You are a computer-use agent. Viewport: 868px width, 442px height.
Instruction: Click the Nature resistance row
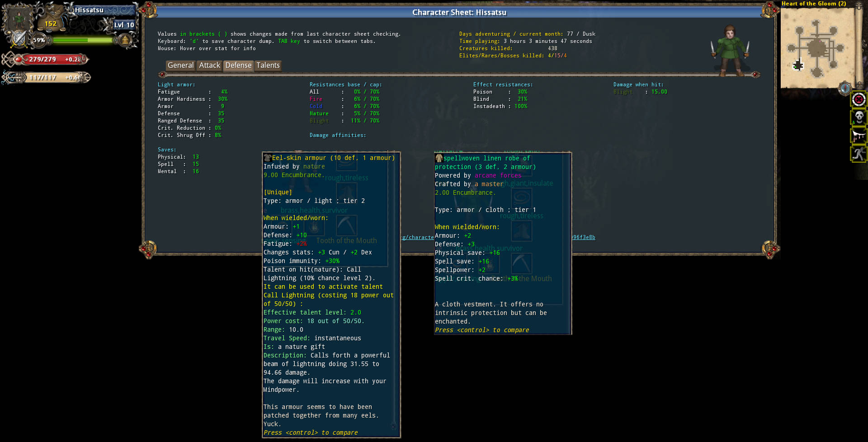[x=344, y=113]
